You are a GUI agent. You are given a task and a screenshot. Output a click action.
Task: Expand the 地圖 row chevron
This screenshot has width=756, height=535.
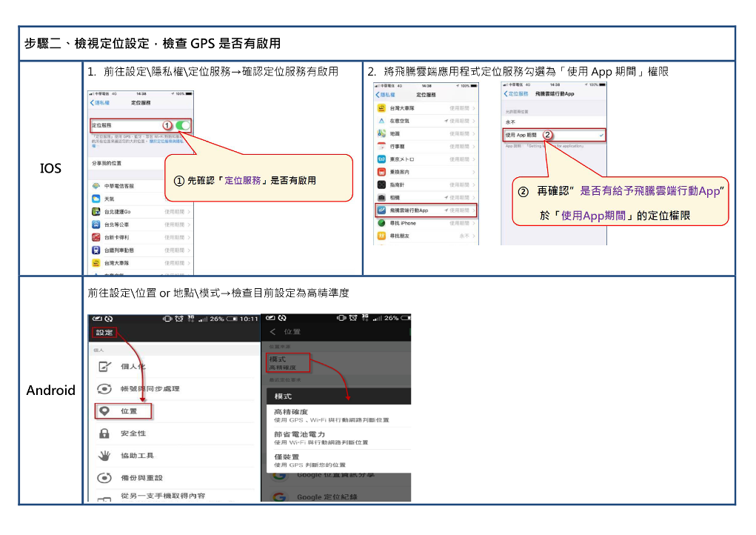coord(474,133)
